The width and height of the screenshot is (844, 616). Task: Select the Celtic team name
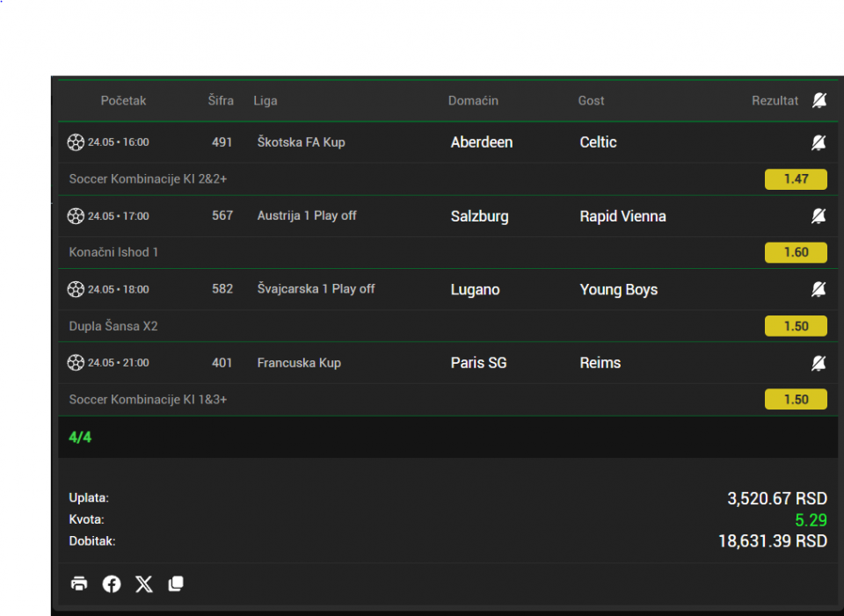tap(598, 142)
